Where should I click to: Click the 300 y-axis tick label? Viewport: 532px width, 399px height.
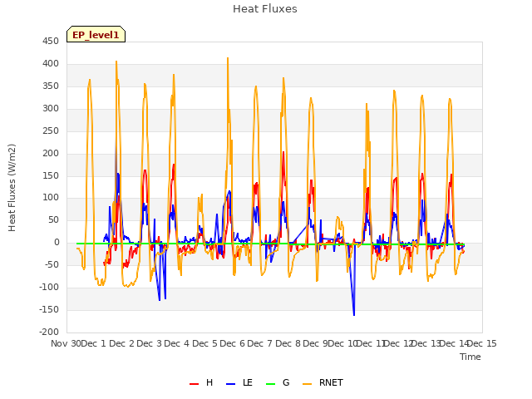coord(51,109)
